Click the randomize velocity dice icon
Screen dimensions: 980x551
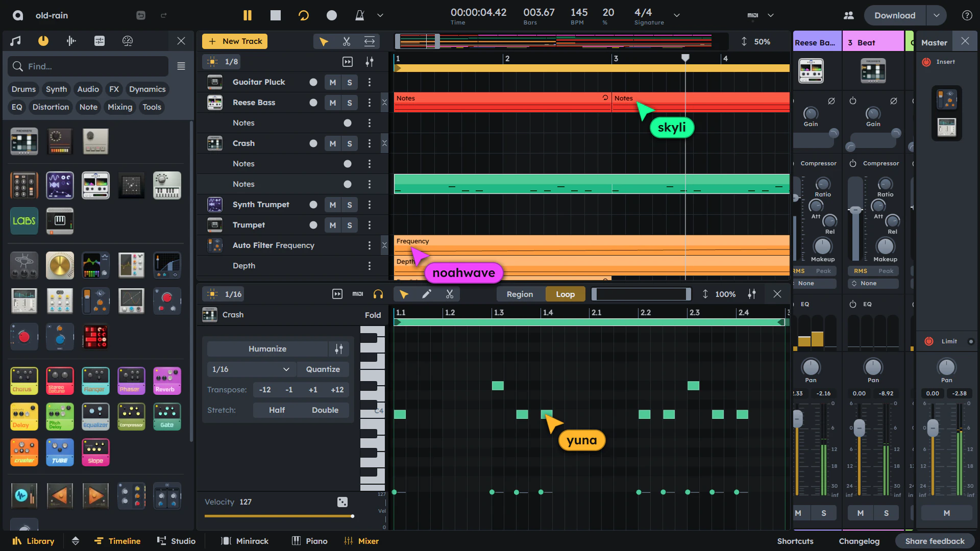342,502
